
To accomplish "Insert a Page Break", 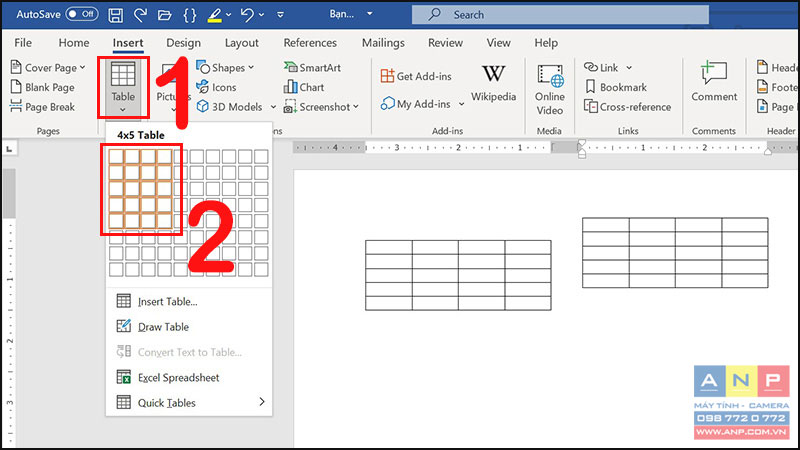I will click(x=43, y=107).
